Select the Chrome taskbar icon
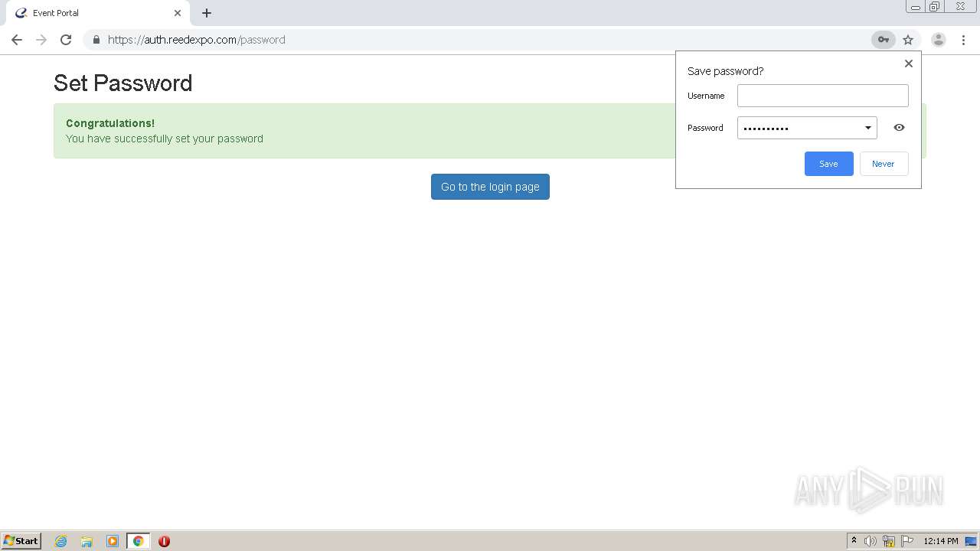The height and width of the screenshot is (551, 980). [x=138, y=541]
